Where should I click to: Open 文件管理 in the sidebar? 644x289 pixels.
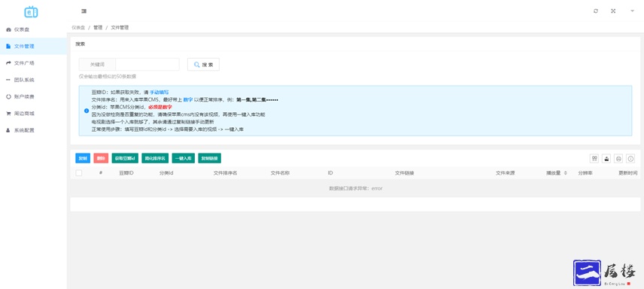tap(33, 47)
